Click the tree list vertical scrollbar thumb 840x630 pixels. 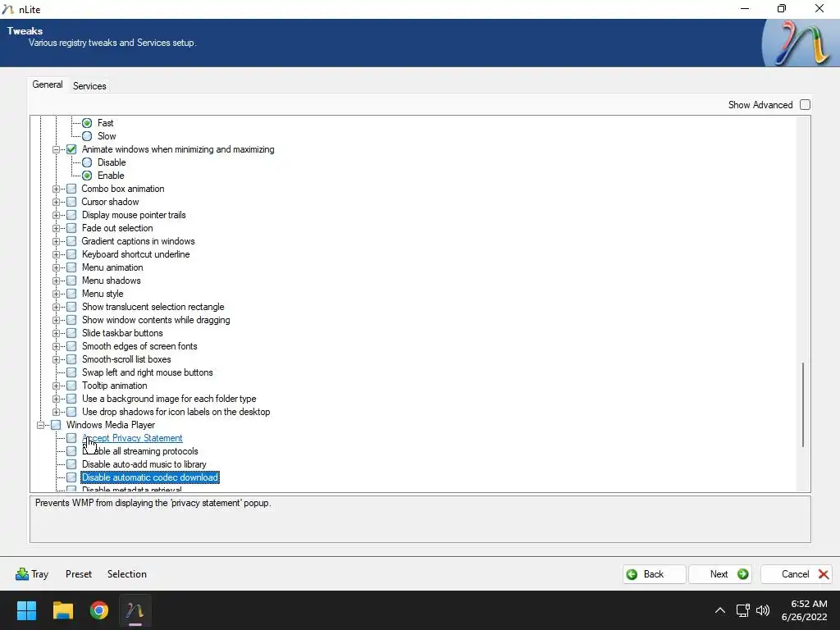(802, 405)
